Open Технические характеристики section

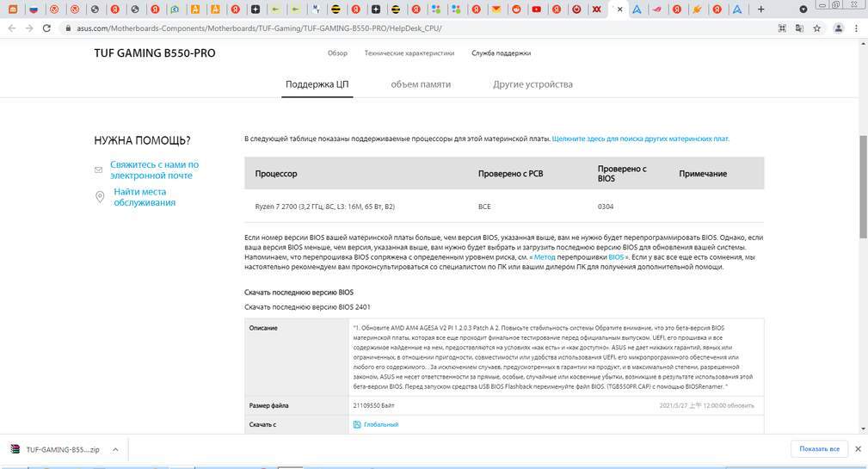point(409,53)
